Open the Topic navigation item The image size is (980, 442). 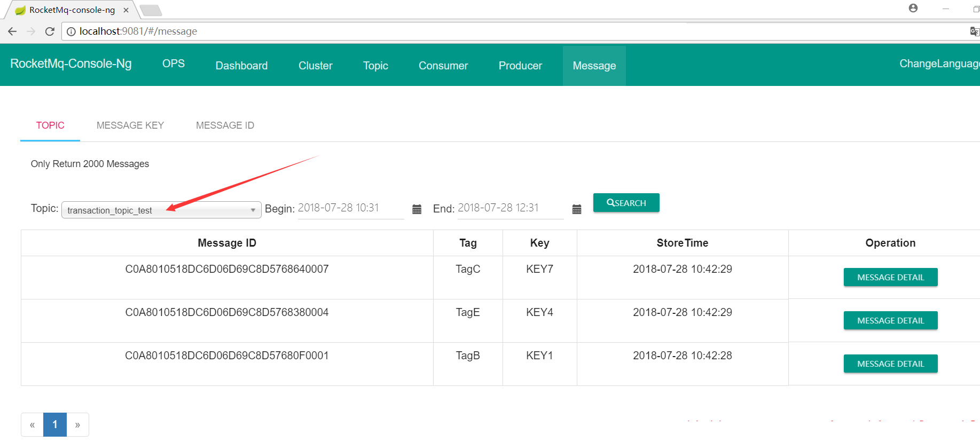pyautogui.click(x=375, y=66)
